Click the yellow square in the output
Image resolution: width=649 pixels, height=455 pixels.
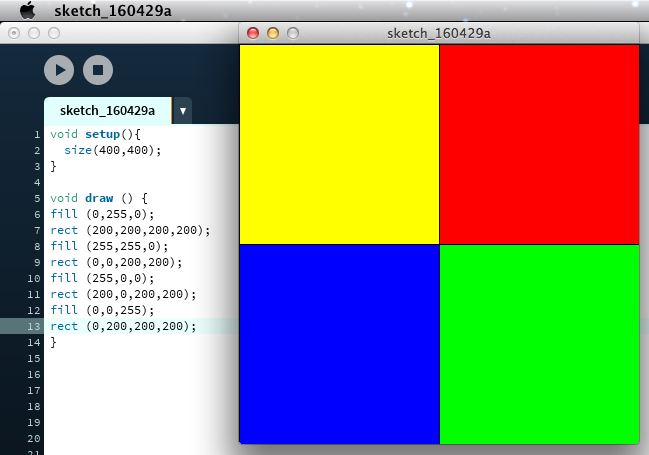click(339, 144)
